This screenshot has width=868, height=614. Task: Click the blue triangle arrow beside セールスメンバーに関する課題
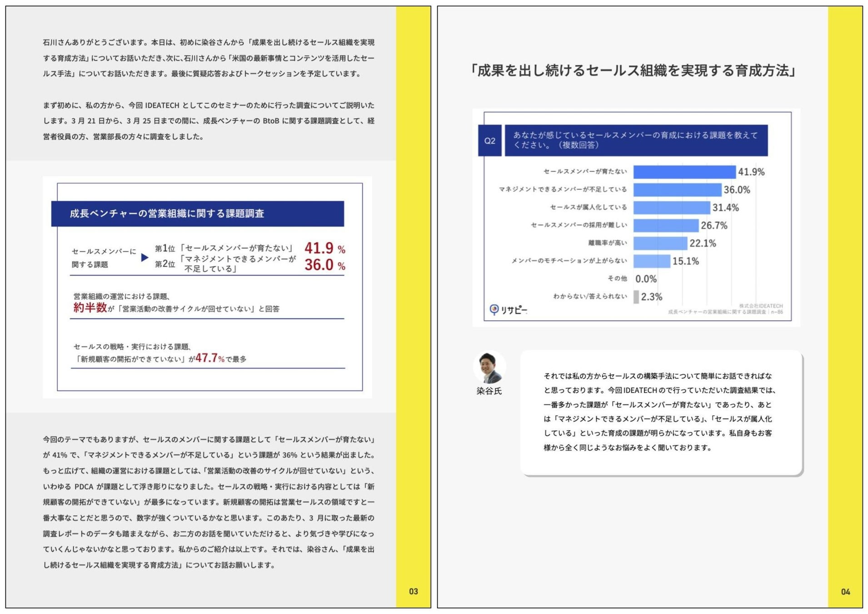point(145,257)
